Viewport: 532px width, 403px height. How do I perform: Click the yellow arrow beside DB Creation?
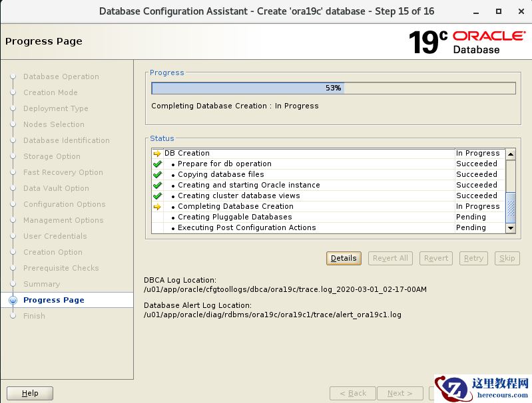pos(157,153)
